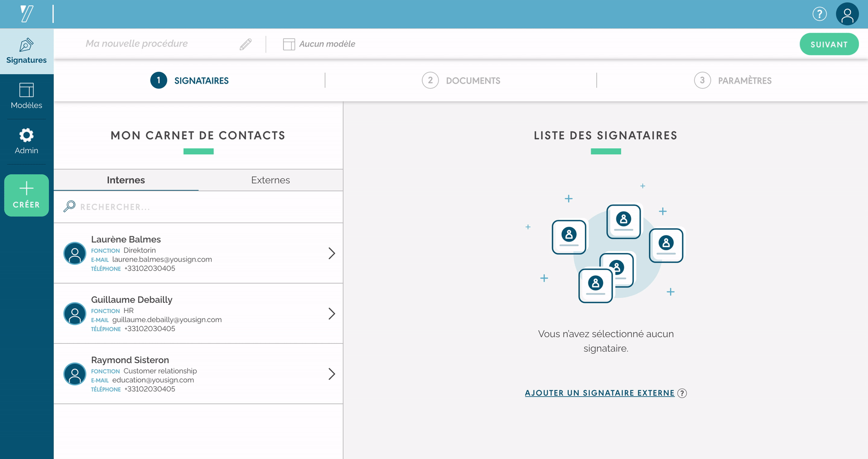This screenshot has height=459, width=868.
Task: Click Laurène Balmes's avatar icon
Action: tap(75, 253)
